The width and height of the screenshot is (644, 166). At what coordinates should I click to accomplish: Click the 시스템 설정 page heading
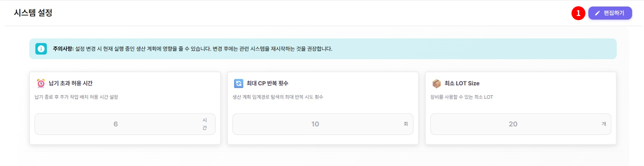(x=33, y=13)
